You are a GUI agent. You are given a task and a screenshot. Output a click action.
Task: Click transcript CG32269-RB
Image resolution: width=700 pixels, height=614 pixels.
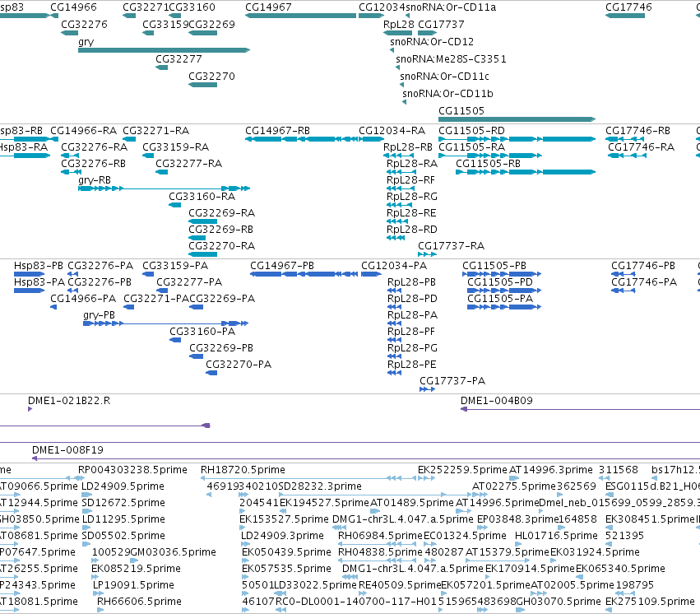(220, 230)
